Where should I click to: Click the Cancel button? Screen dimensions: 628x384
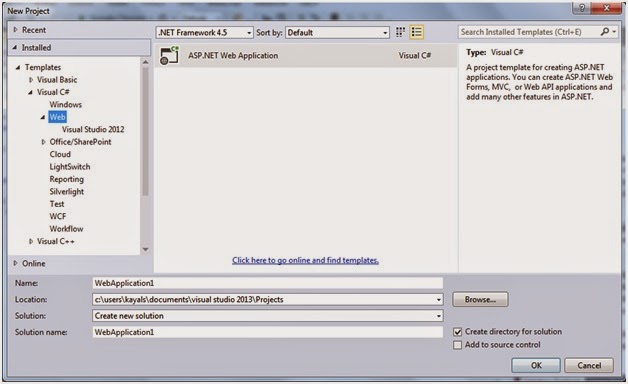tap(589, 365)
